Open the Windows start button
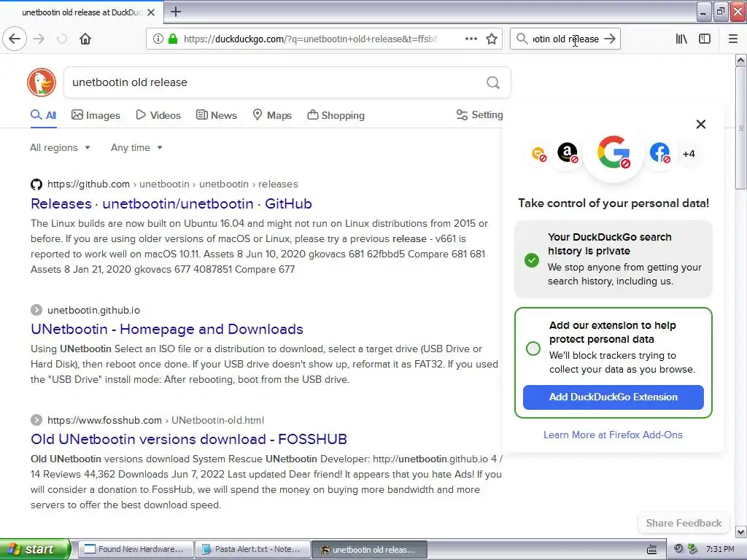747x560 pixels. (35, 549)
